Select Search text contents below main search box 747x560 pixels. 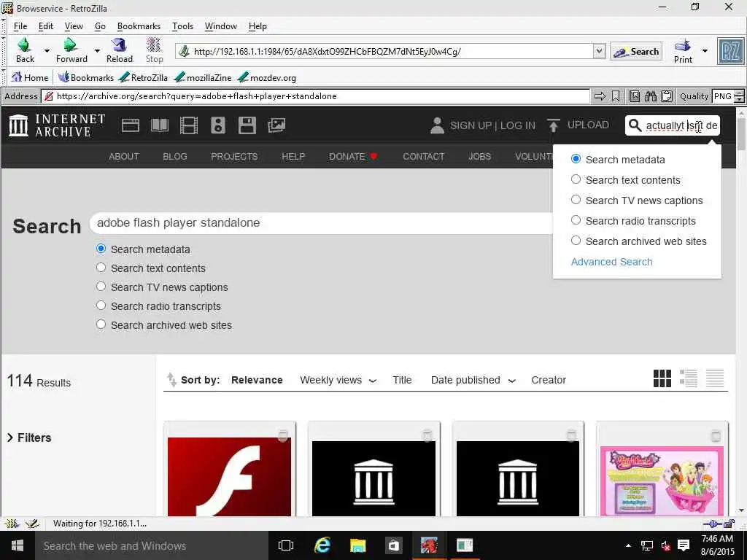click(101, 268)
